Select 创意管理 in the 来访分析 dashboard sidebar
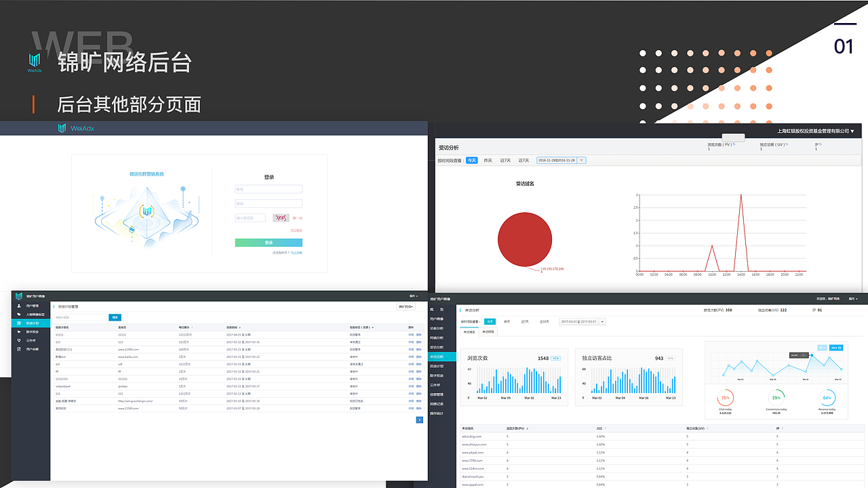 click(x=437, y=394)
